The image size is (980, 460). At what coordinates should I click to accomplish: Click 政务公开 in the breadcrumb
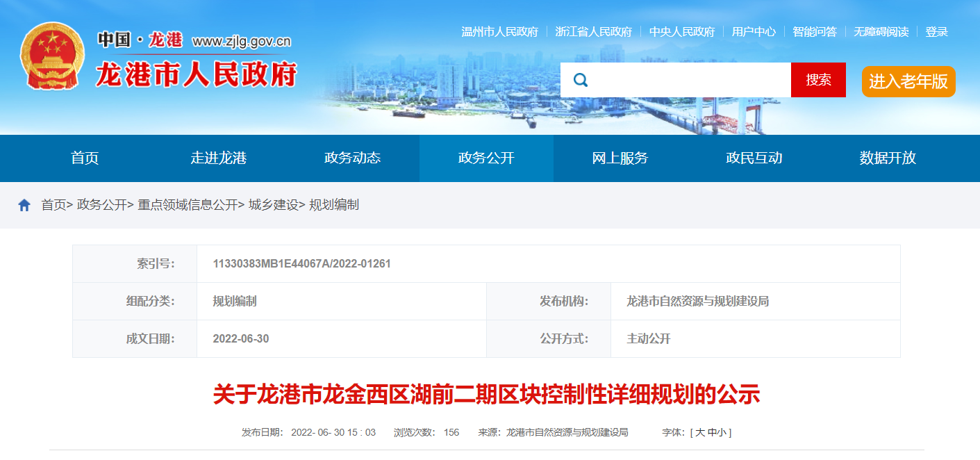(x=102, y=205)
